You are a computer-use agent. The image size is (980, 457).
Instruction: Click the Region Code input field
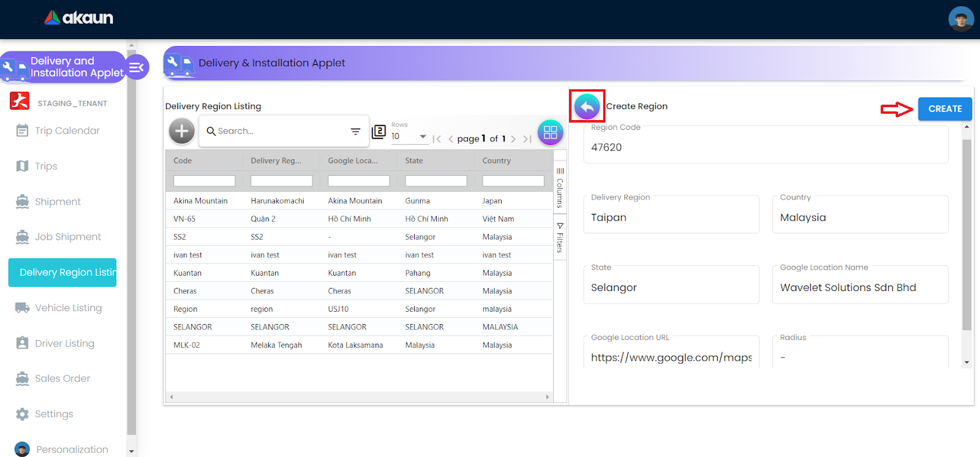point(766,148)
